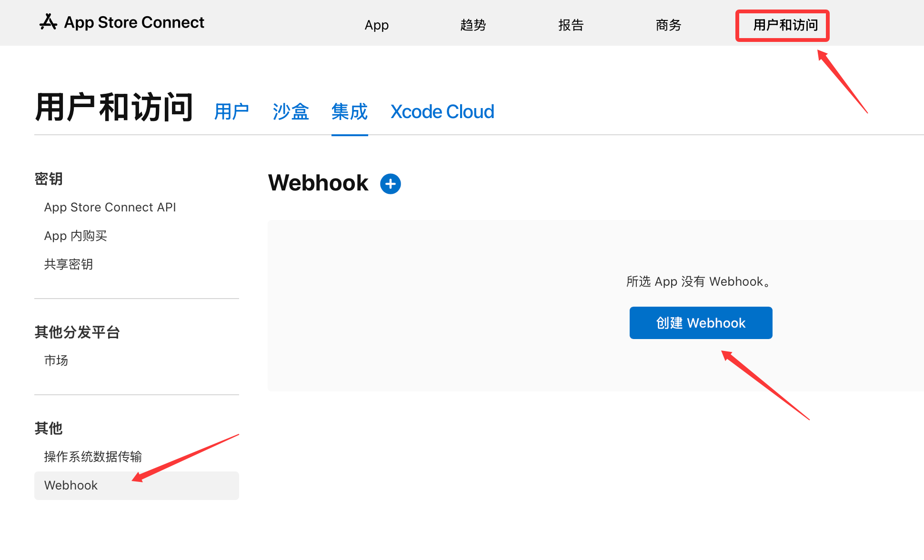Open the App menu in top navigation
The width and height of the screenshot is (924, 560).
377,25
